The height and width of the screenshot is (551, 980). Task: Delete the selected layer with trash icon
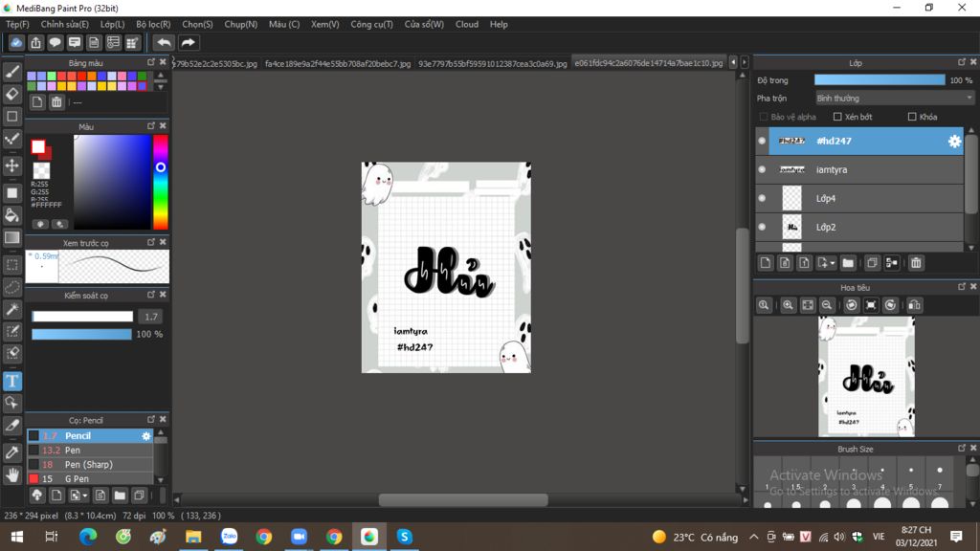(916, 263)
